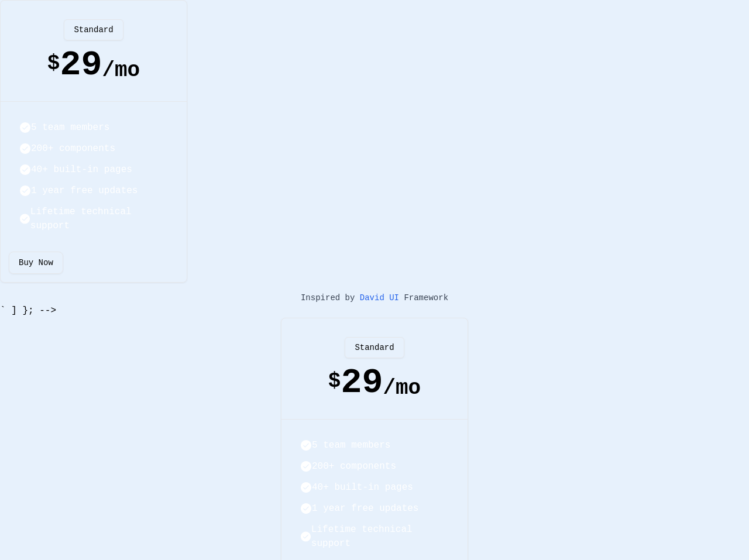Click the checkmark icon beside first card's 40+ built-in pages
Image resolution: width=749 pixels, height=560 pixels.
(25, 170)
